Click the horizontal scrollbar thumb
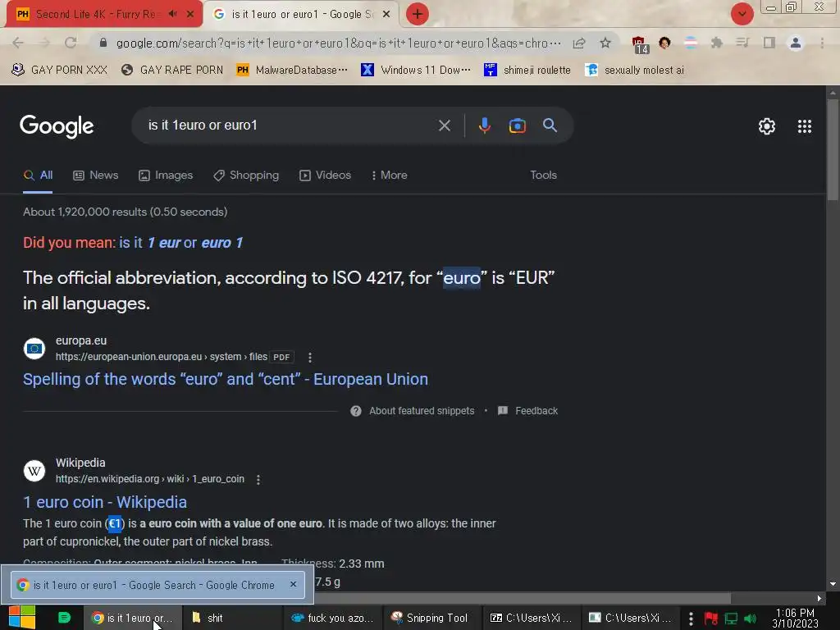The height and width of the screenshot is (630, 840). pyautogui.click(x=523, y=598)
